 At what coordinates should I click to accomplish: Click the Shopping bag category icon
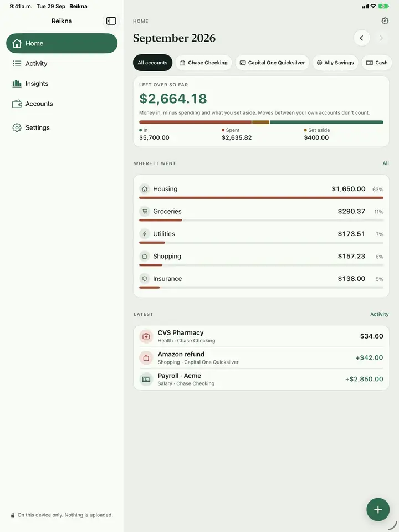(145, 256)
